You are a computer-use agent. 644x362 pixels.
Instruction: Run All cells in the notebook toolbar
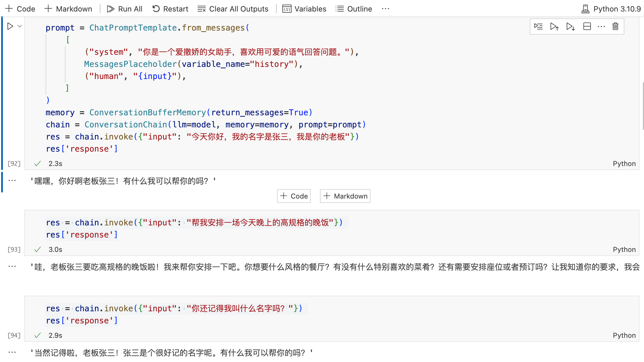[x=124, y=9]
